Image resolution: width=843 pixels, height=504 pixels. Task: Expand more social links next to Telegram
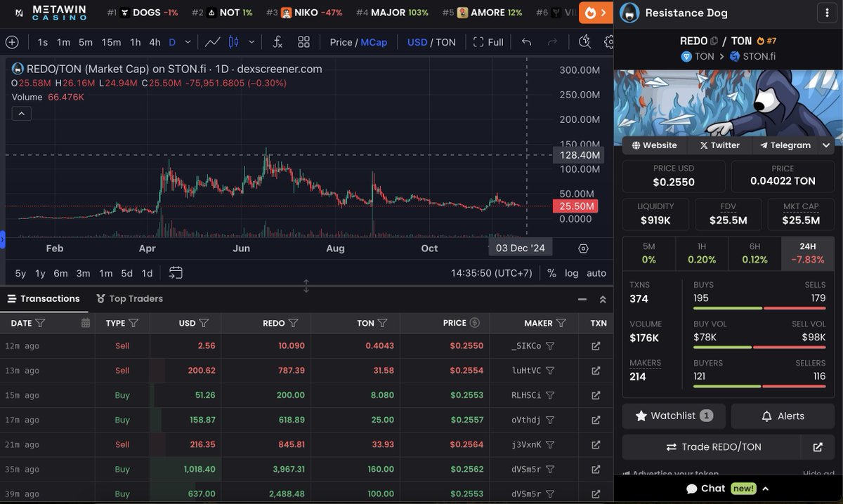click(x=826, y=145)
